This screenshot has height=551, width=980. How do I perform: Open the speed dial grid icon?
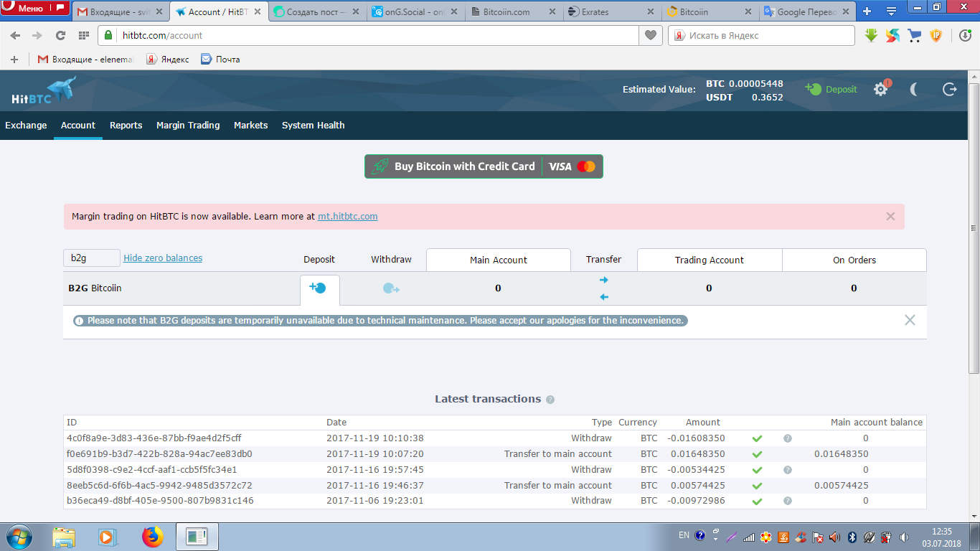pyautogui.click(x=83, y=35)
